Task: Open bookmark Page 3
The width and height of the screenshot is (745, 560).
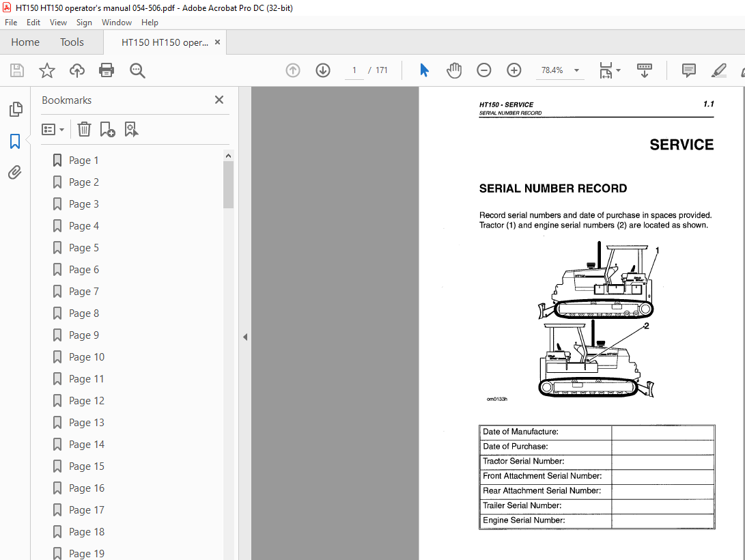Action: coord(83,204)
